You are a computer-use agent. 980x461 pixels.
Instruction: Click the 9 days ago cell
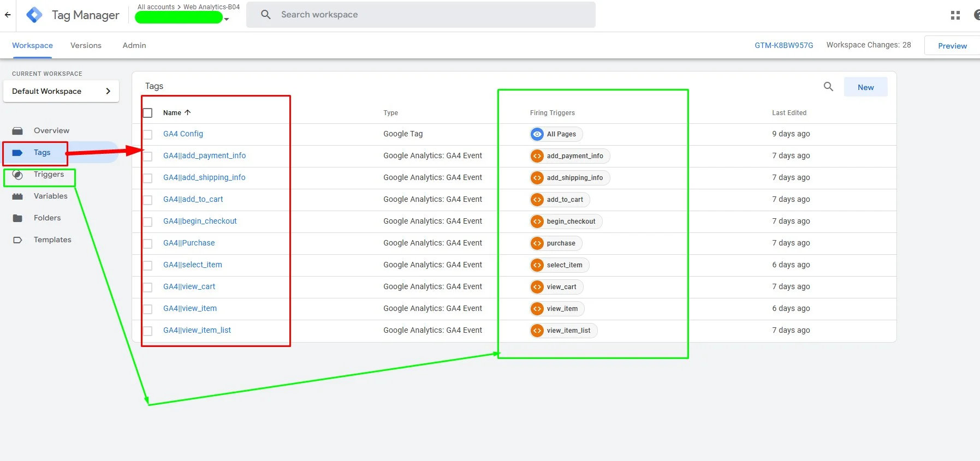pos(791,134)
